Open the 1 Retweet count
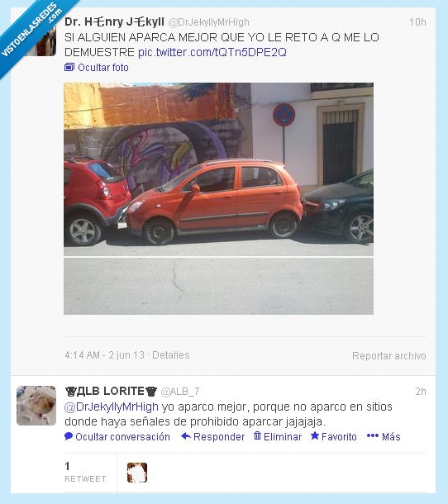448x504 pixels. [85, 472]
